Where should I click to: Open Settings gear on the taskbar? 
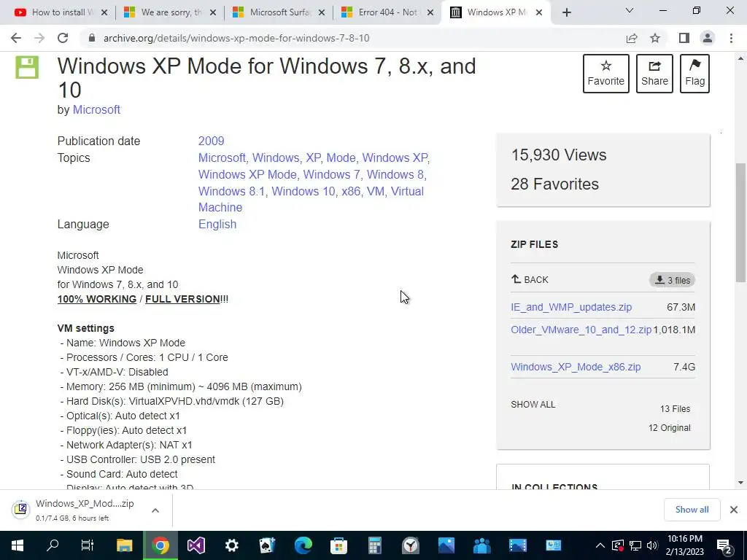point(231,545)
